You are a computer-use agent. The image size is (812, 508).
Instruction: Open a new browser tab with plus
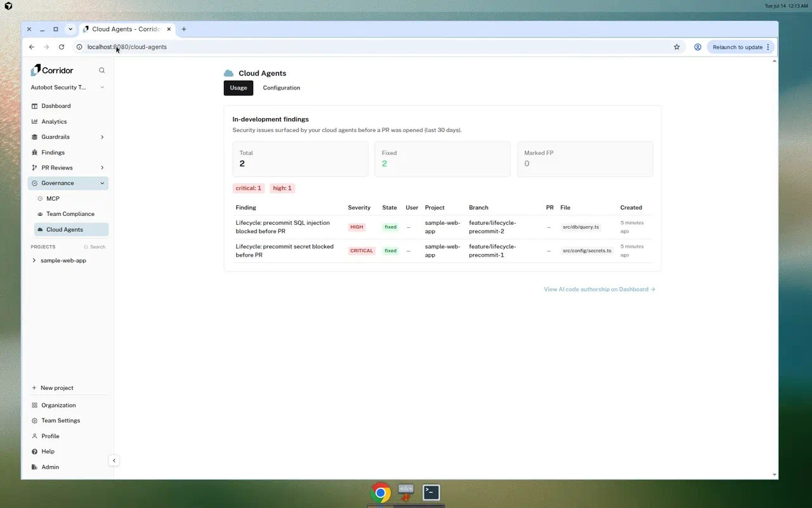(x=184, y=29)
